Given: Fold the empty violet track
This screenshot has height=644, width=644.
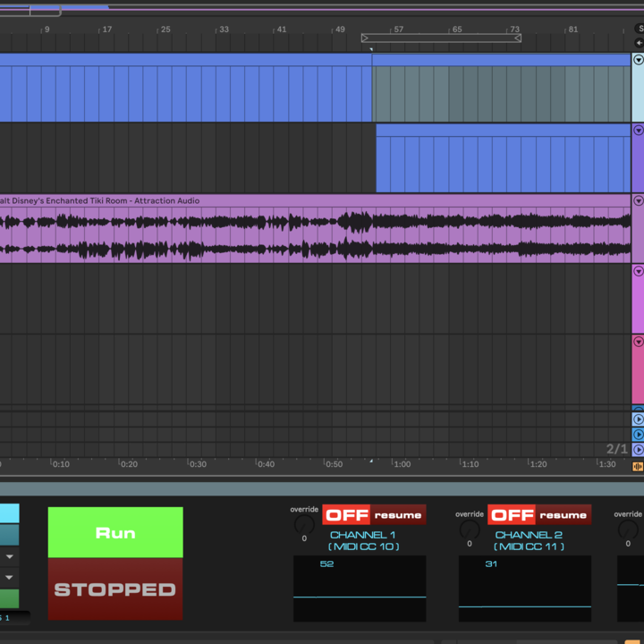Looking at the screenshot, I should click(638, 271).
